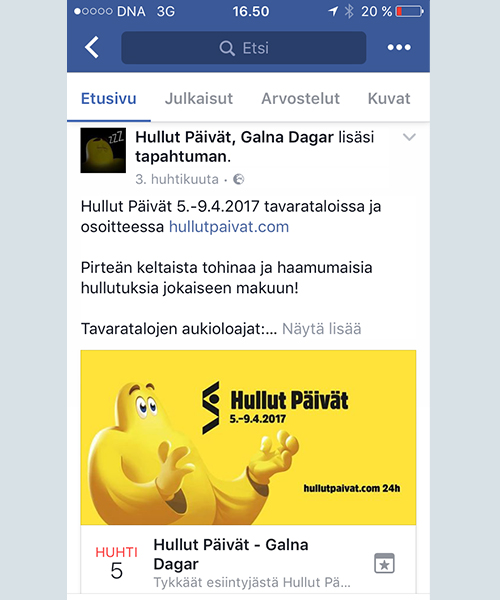Tap the Bluetooth icon in status bar
Viewport: 500px width, 600px height.
pos(349,11)
